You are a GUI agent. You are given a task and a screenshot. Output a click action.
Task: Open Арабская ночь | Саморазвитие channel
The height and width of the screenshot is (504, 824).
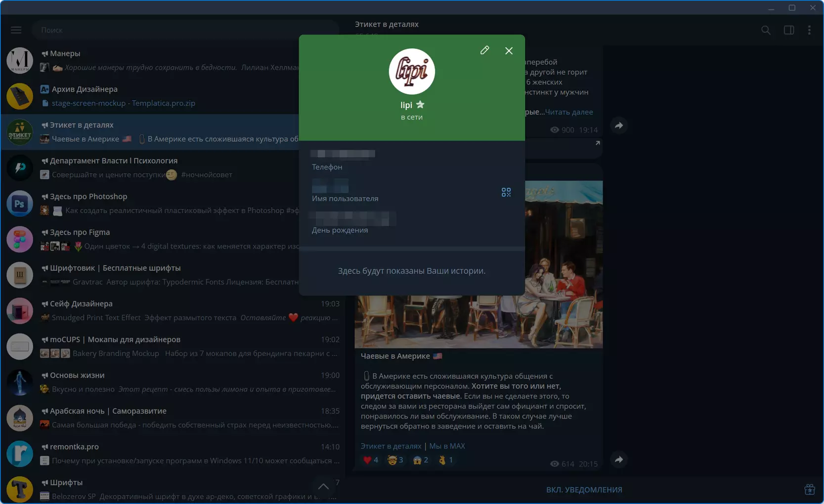click(x=172, y=418)
